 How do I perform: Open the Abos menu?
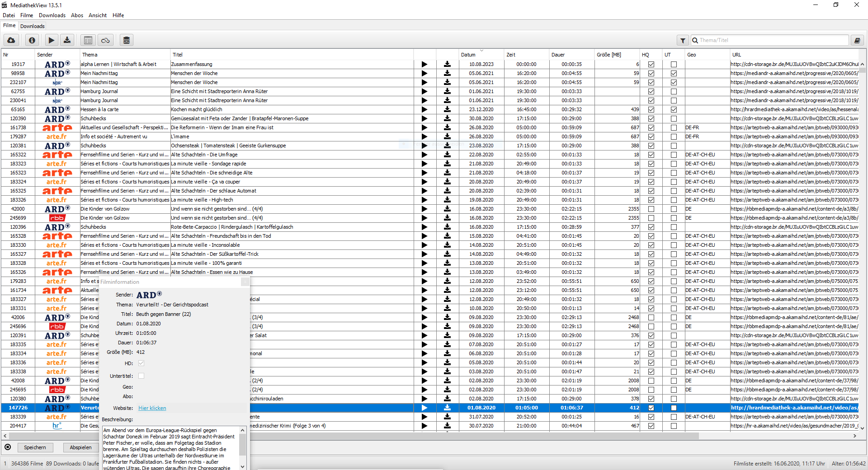(x=77, y=15)
